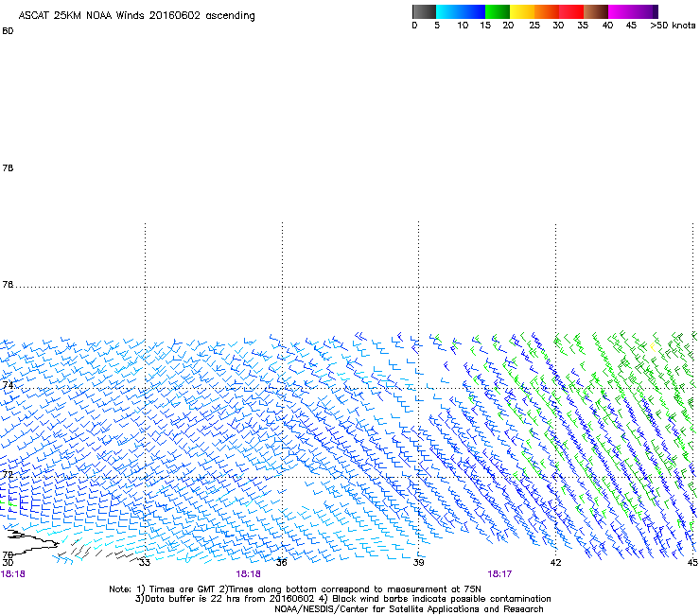Click the gray 0-5 knots legend segment

point(424,11)
